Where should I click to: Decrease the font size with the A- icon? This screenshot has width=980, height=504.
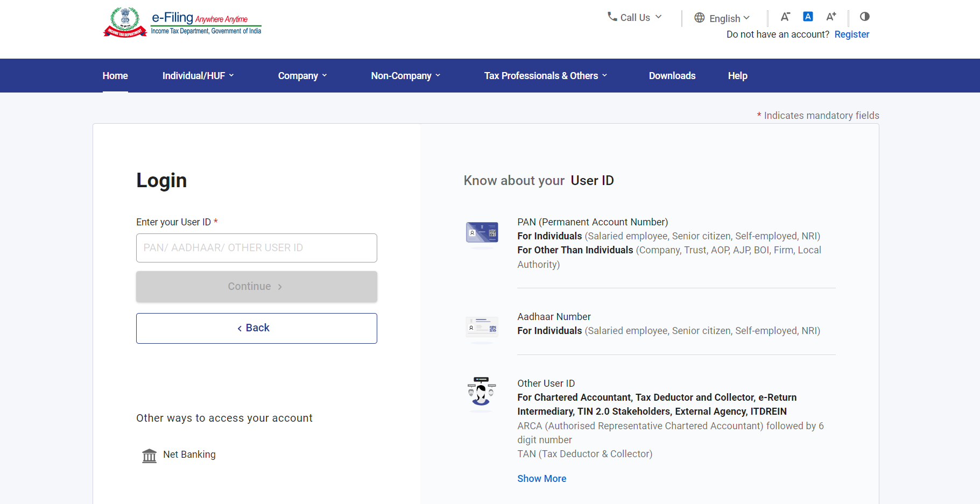785,17
